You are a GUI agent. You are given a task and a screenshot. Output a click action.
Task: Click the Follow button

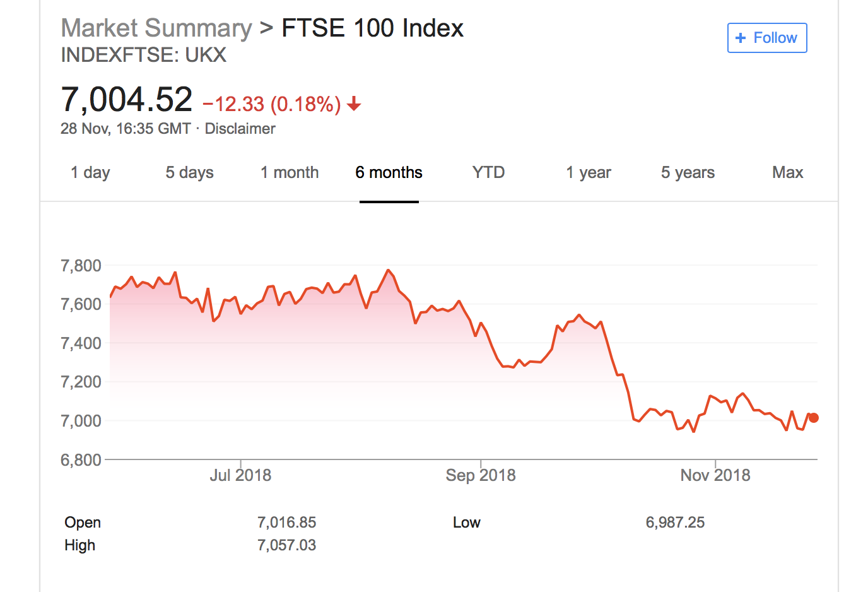tap(767, 38)
